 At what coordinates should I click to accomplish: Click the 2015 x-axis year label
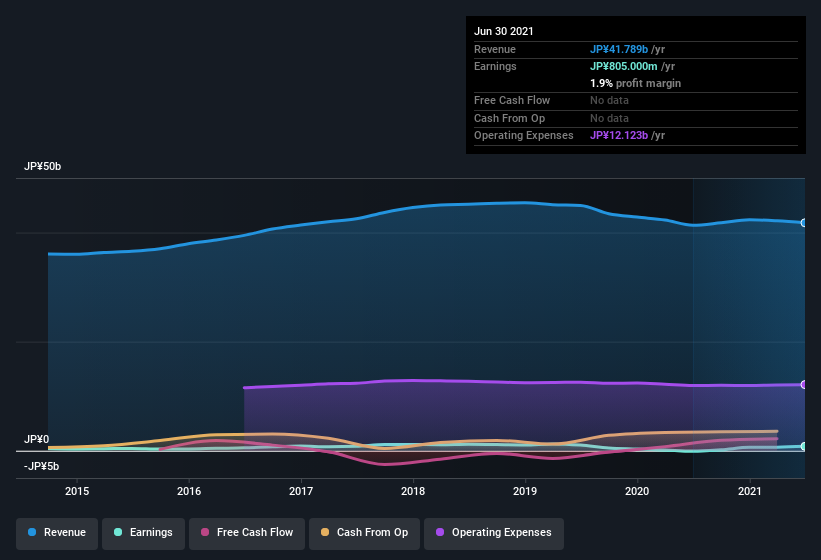(77, 491)
